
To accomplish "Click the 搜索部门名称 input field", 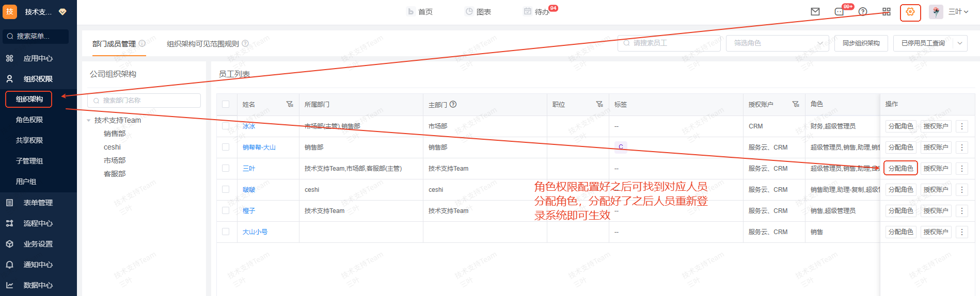I will (145, 101).
